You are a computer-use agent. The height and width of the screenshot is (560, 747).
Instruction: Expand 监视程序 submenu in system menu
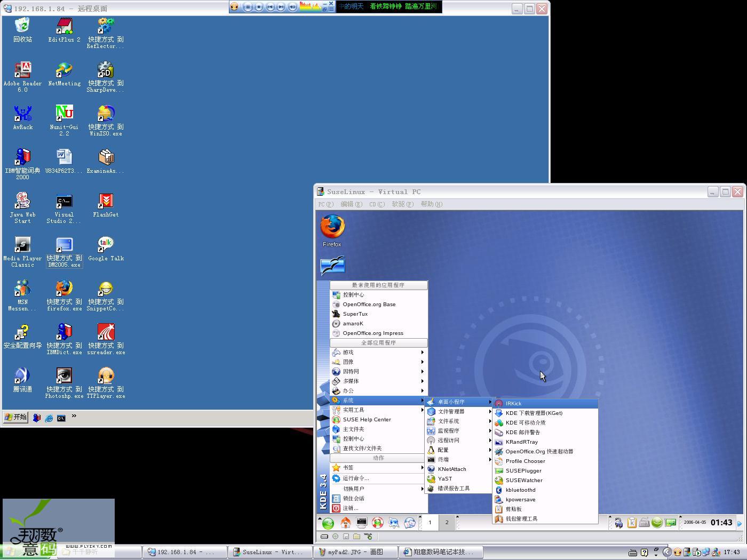point(459,431)
